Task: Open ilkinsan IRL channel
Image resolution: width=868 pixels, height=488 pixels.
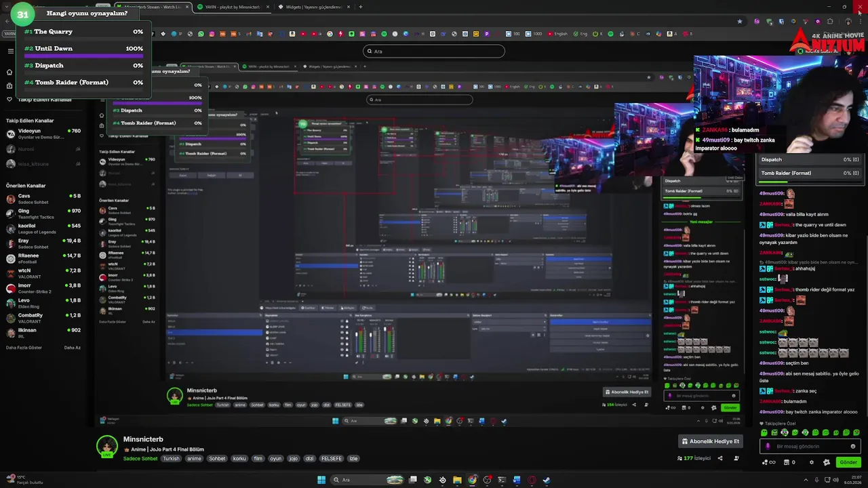Action: [x=42, y=333]
